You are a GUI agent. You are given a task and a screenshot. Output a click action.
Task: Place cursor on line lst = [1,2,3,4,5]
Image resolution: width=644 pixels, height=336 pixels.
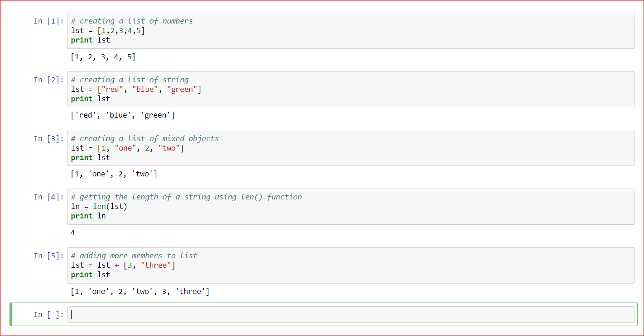(x=108, y=31)
